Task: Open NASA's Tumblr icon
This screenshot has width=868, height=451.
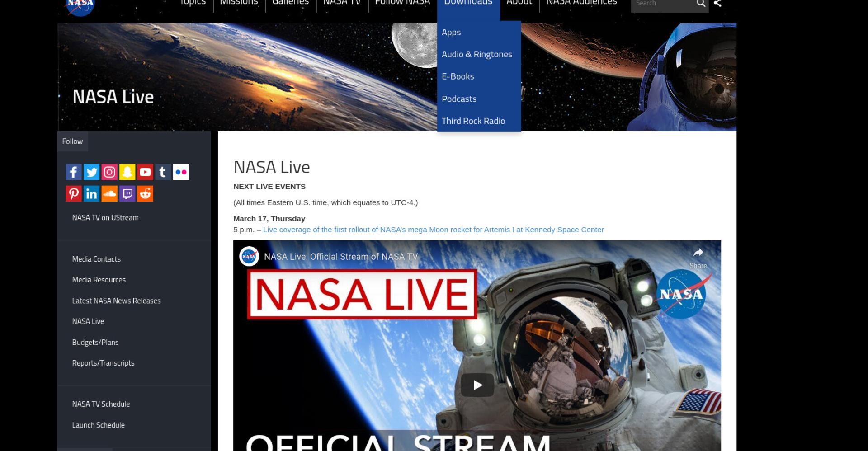Action: (x=163, y=172)
